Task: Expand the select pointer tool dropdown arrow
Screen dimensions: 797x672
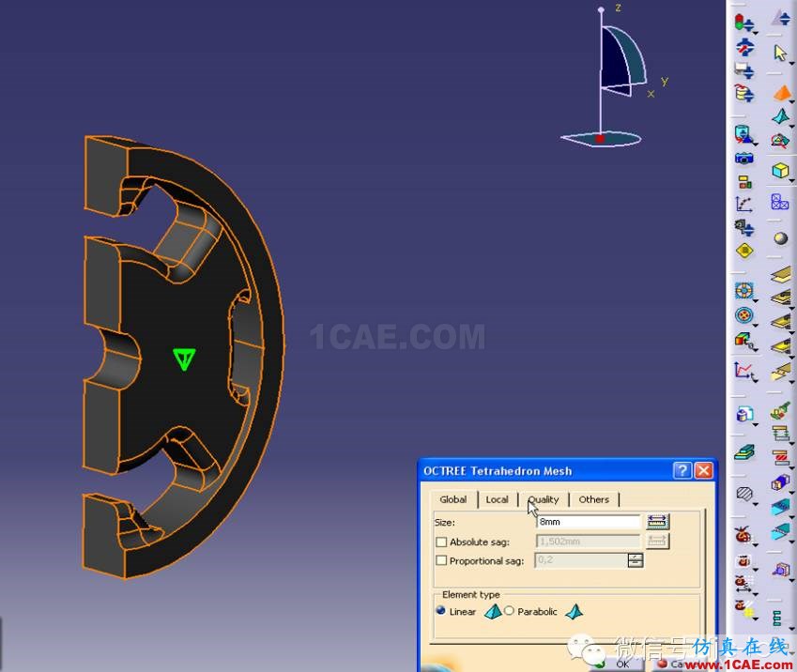Action: pos(791,63)
